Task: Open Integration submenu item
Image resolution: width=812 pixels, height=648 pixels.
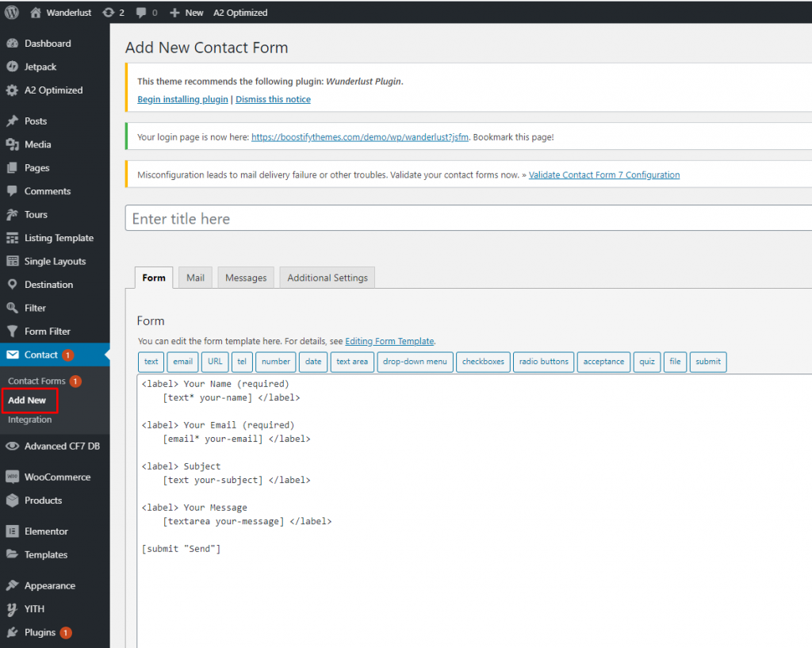Action: click(x=30, y=420)
